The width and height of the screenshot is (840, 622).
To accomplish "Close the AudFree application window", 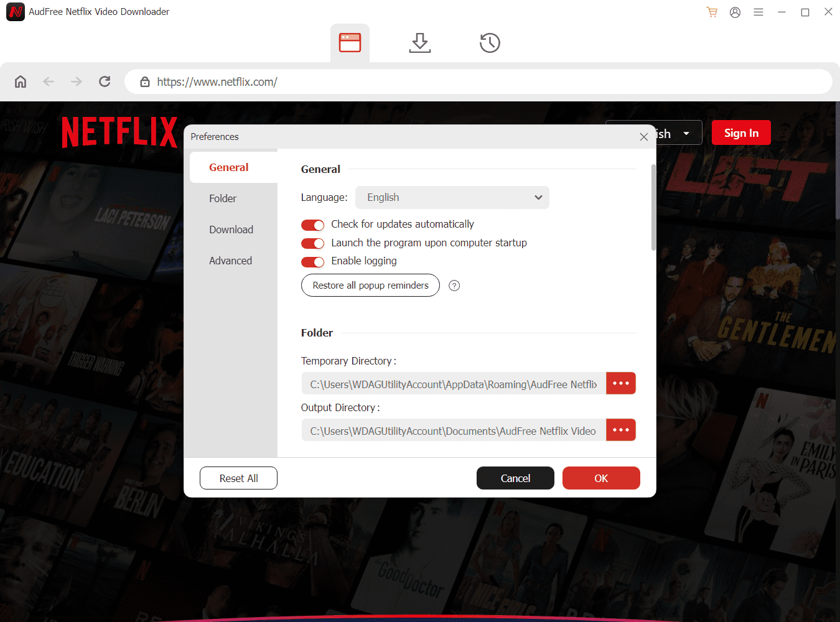I will [x=828, y=12].
